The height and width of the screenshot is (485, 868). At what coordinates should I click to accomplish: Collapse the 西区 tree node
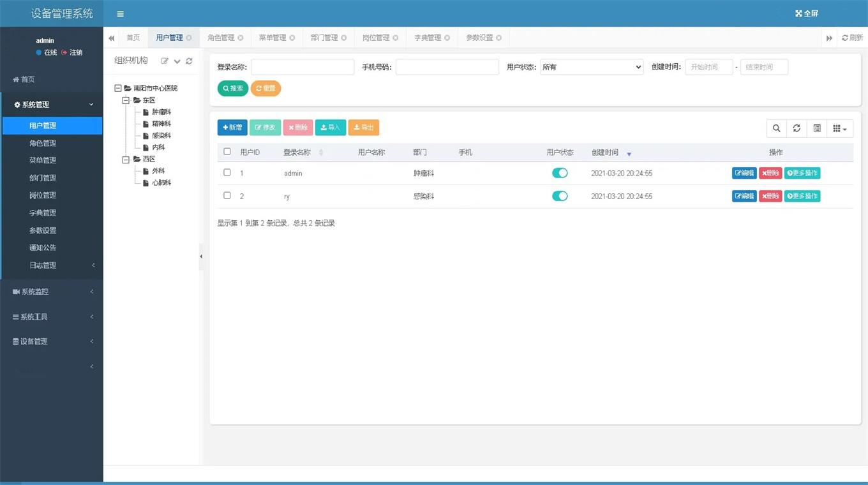(126, 159)
